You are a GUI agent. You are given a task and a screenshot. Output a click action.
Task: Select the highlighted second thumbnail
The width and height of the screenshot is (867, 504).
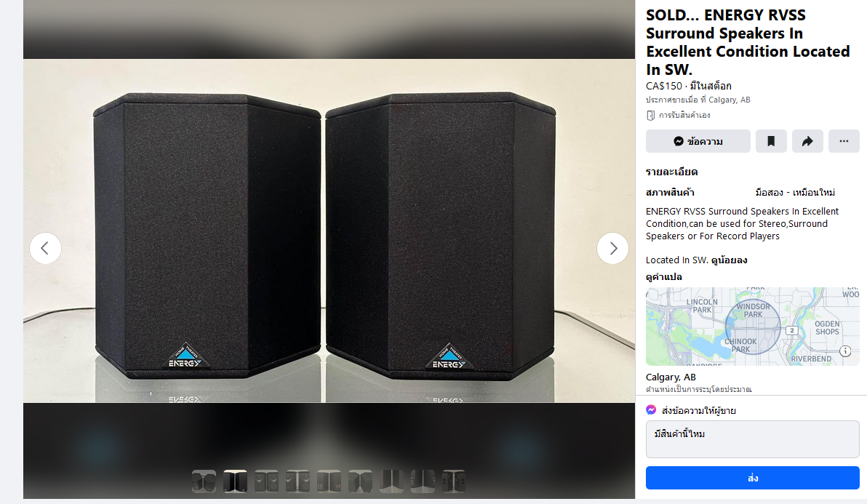tap(235, 481)
